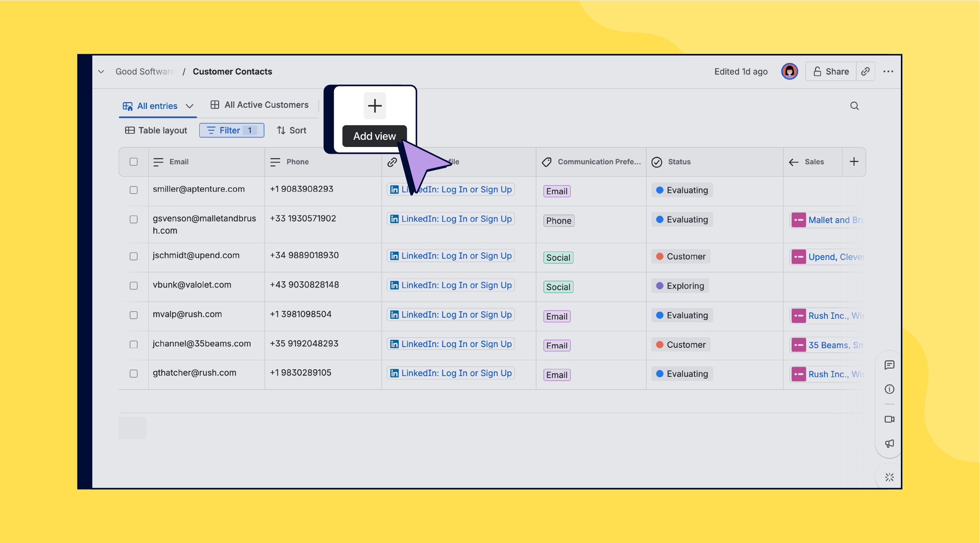Check the checkbox for smiller@aptenture.com row
980x543 pixels.
[133, 190]
